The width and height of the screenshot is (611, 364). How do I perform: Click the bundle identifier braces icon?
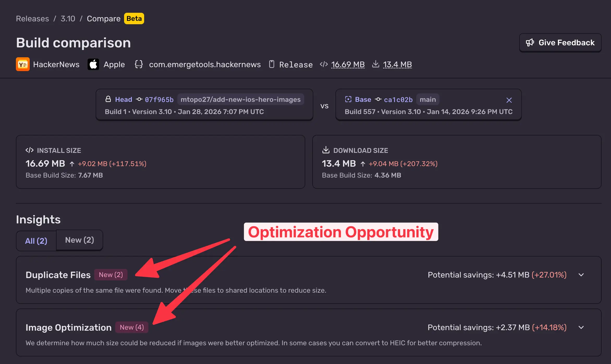pos(139,64)
